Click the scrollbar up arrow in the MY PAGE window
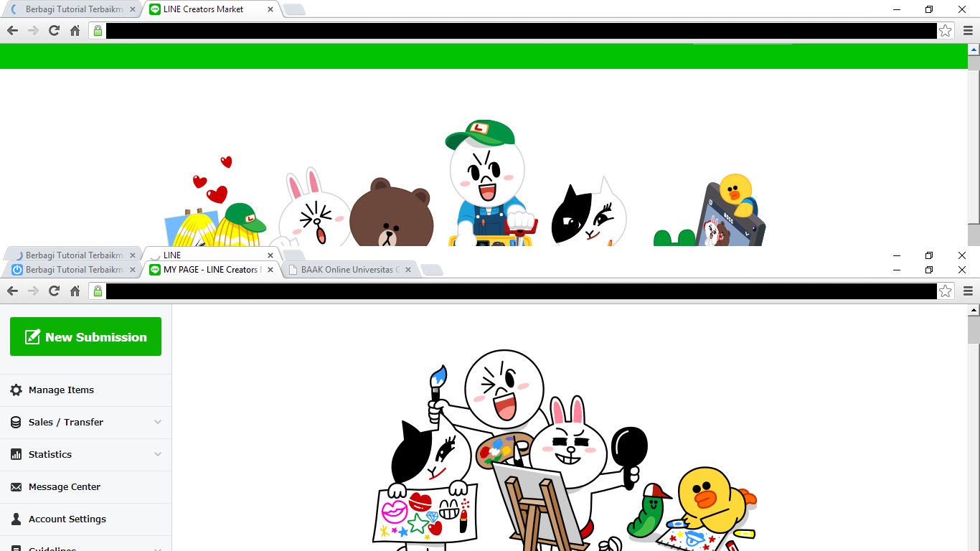Image resolution: width=980 pixels, height=551 pixels. coord(974,310)
